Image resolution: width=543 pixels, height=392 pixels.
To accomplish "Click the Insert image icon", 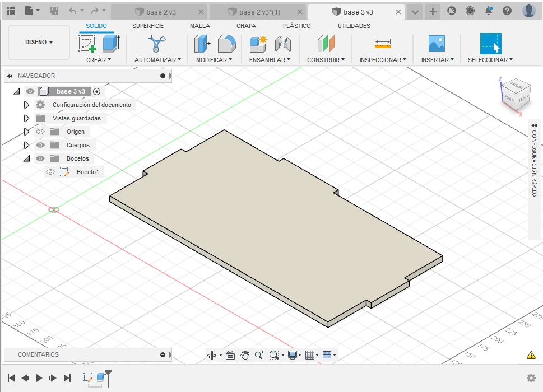I will [x=437, y=43].
